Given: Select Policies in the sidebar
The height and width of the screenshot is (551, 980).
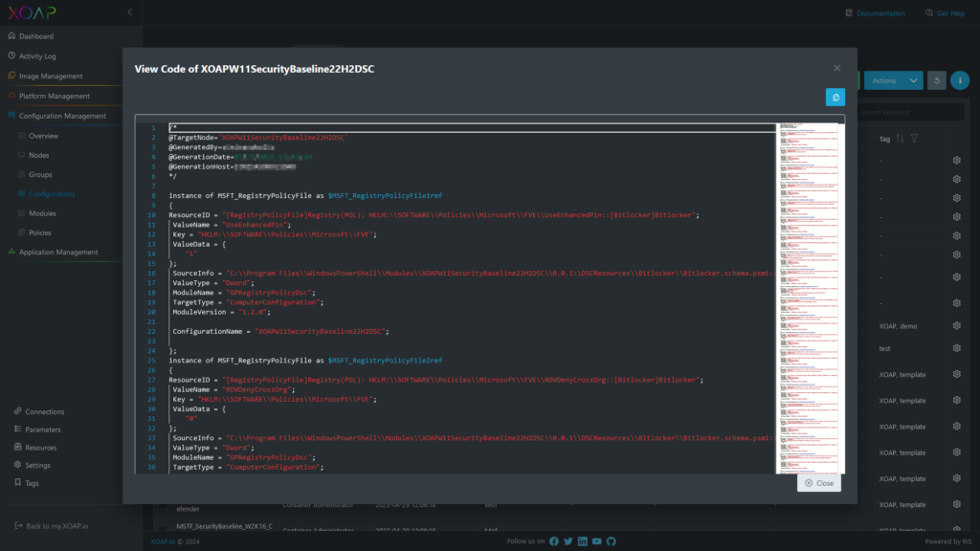Looking at the screenshot, I should [x=39, y=233].
